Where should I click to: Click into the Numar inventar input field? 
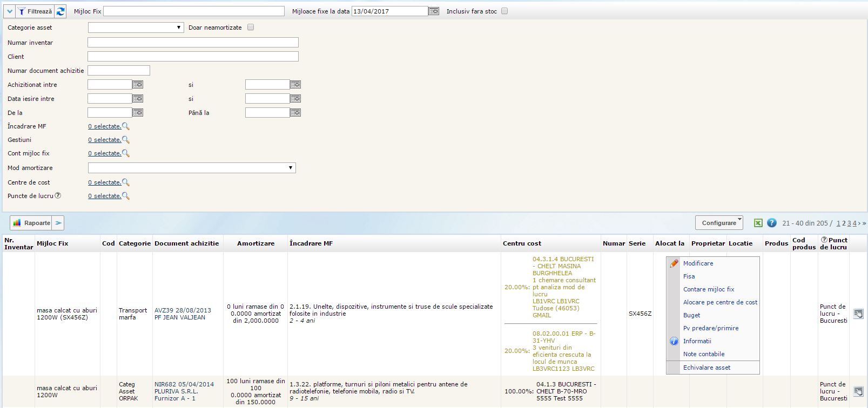(x=193, y=43)
